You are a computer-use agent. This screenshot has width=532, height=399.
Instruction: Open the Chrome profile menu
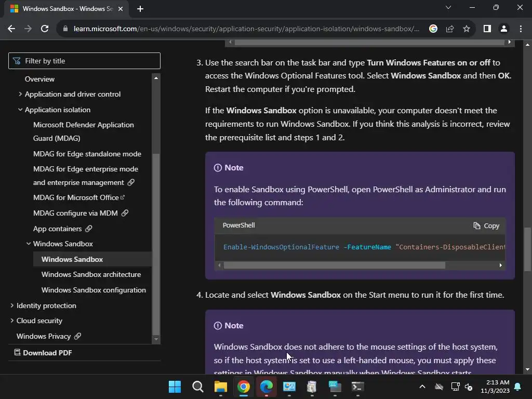pyautogui.click(x=504, y=29)
